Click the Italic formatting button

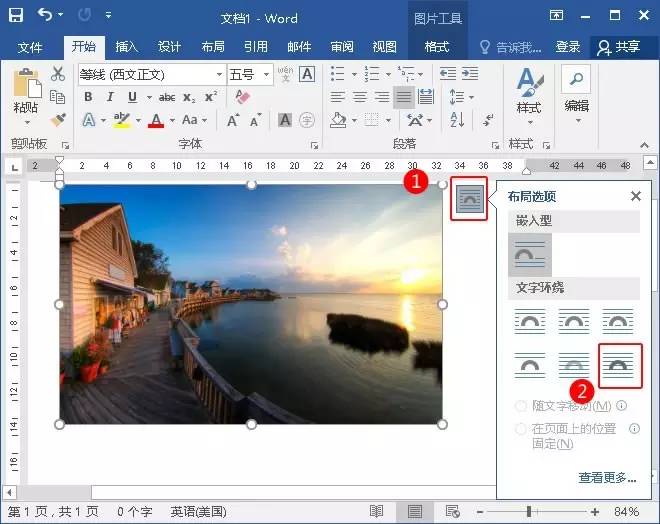pos(110,97)
